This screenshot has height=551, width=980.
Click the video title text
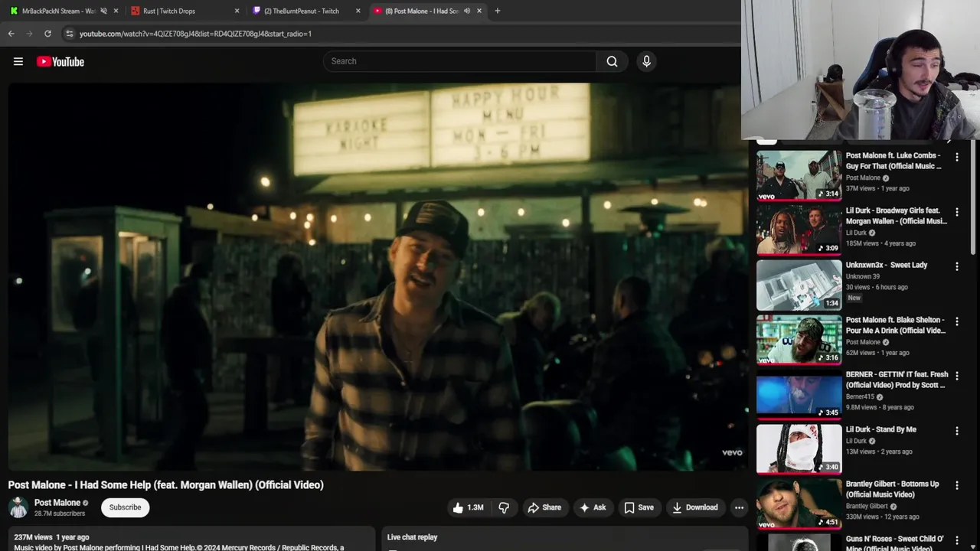tap(166, 484)
